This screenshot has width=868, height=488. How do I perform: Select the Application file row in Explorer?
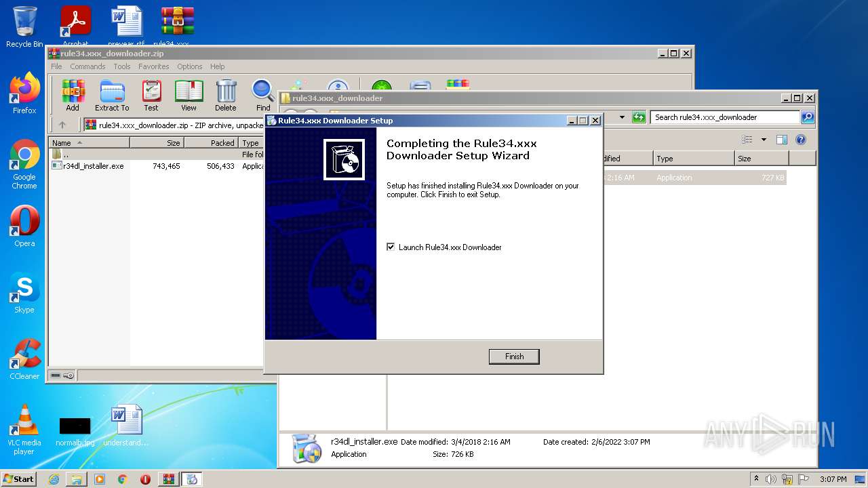[x=694, y=178]
